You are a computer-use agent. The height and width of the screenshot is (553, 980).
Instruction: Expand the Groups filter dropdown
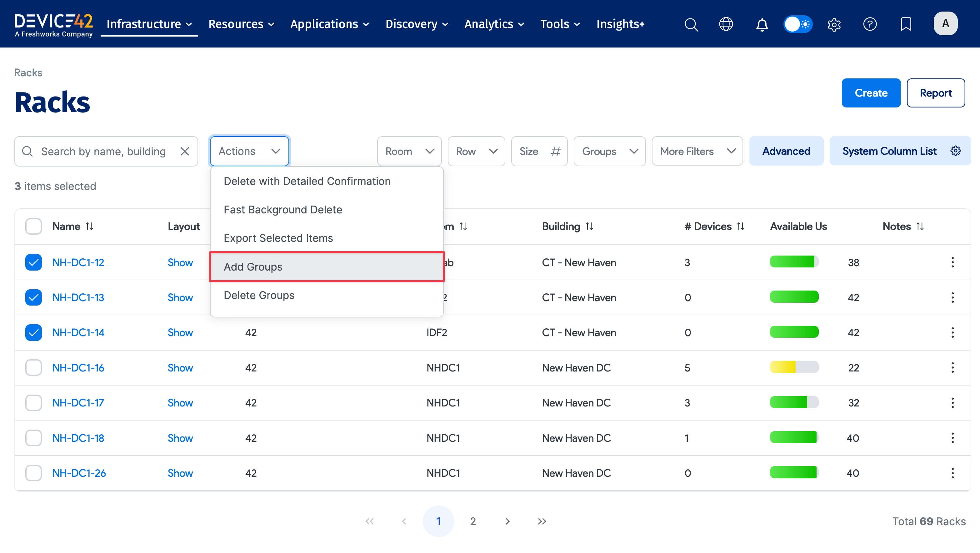tap(609, 151)
